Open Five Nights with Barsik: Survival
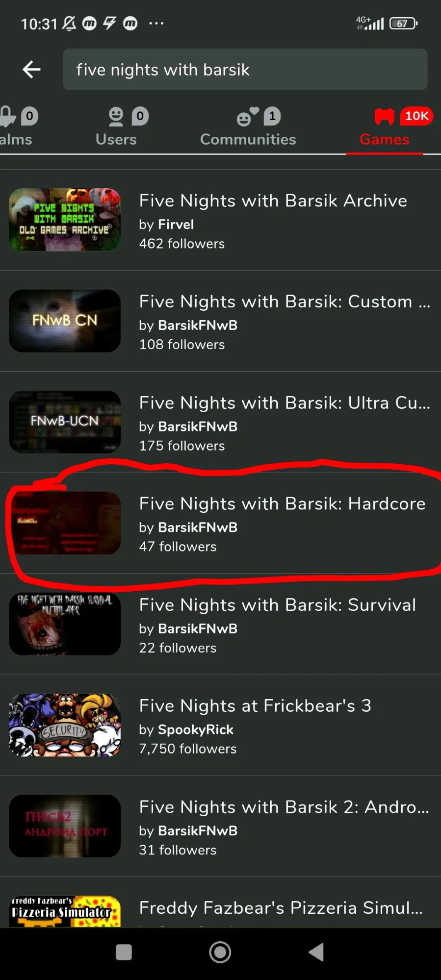Screen dimensions: 441x980 click(220, 624)
